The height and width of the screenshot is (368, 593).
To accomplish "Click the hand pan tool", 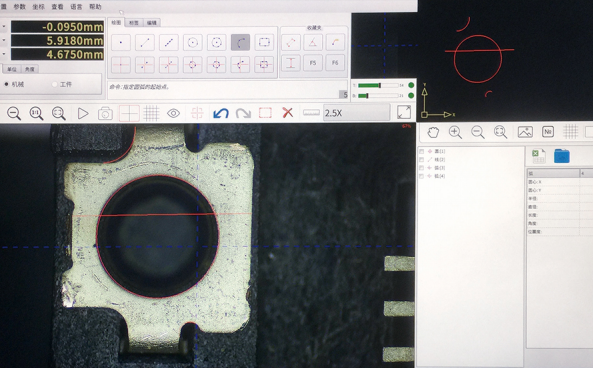I will (x=433, y=132).
